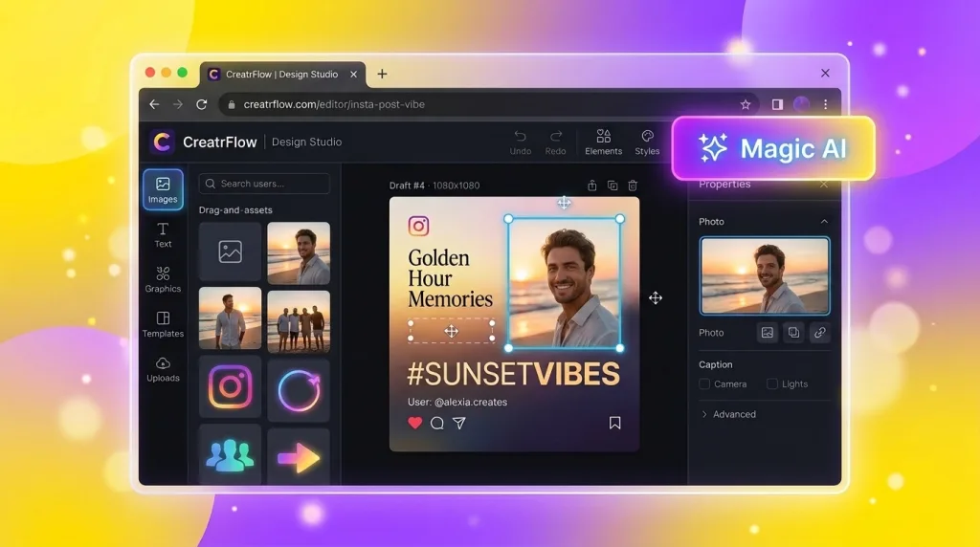980x547 pixels.
Task: Click the Draft #4 · 1080x1080 label
Action: [x=434, y=186]
